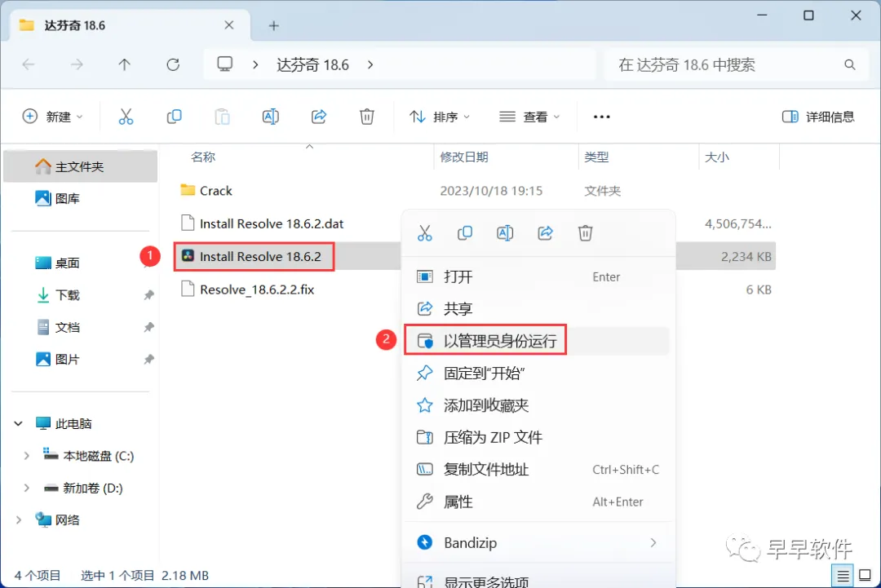Viewport: 881px width, 588px height.
Task: Choose 共享 from the context menu
Action: pos(538,309)
